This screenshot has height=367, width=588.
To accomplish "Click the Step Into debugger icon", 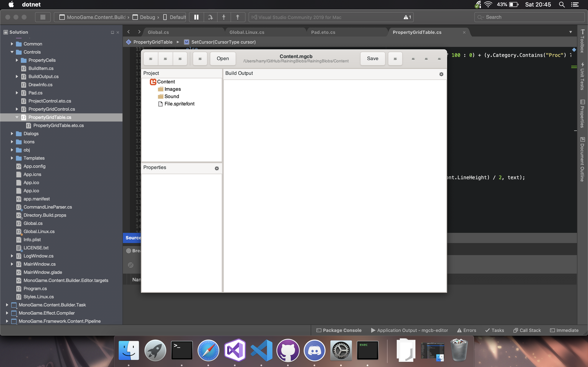I will (x=224, y=17).
